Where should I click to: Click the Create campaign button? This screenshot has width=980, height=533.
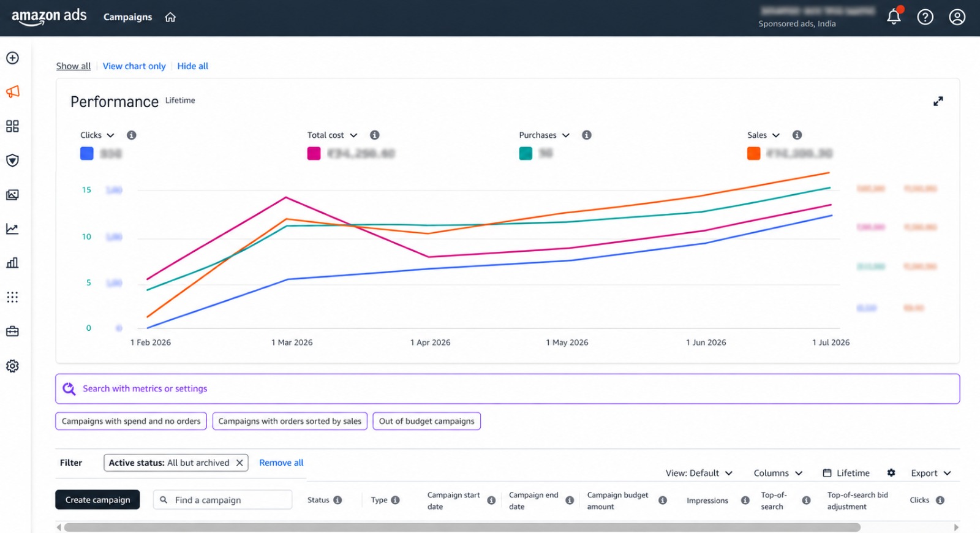point(97,499)
